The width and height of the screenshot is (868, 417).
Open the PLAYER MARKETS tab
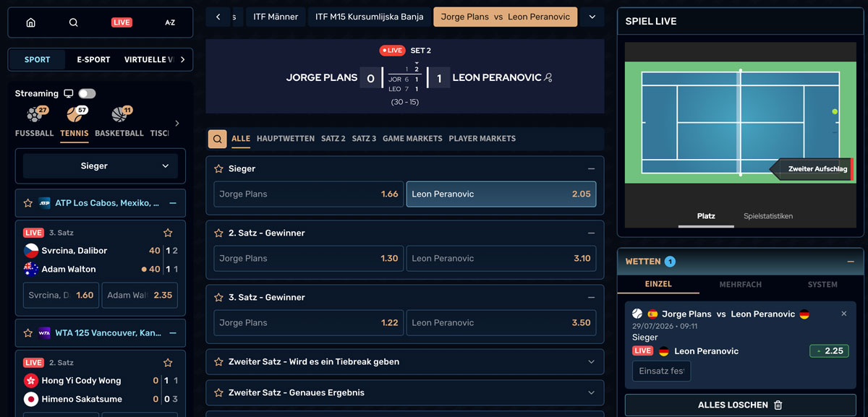[482, 139]
